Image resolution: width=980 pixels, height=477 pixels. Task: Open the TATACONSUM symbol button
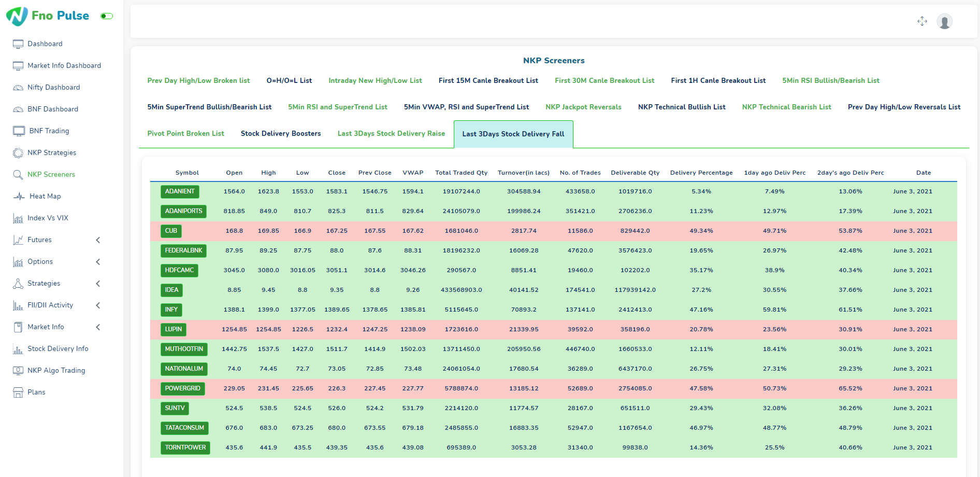[184, 428]
